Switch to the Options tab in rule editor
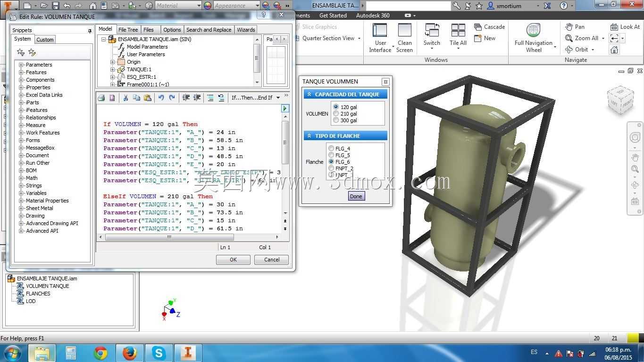This screenshot has height=362, width=644. click(x=172, y=30)
